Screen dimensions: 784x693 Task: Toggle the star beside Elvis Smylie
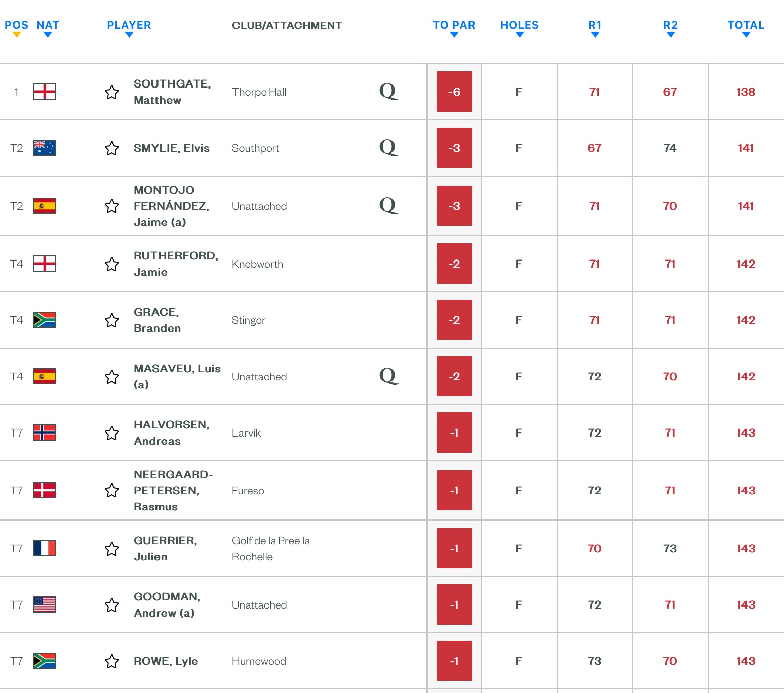point(112,148)
